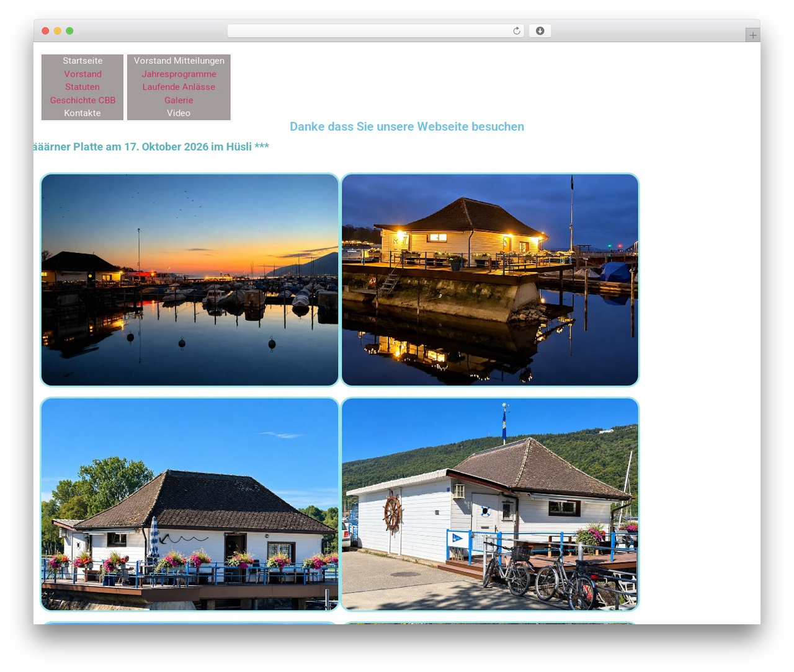Focus the browser address bar
This screenshot has width=794, height=672.
tap(376, 31)
